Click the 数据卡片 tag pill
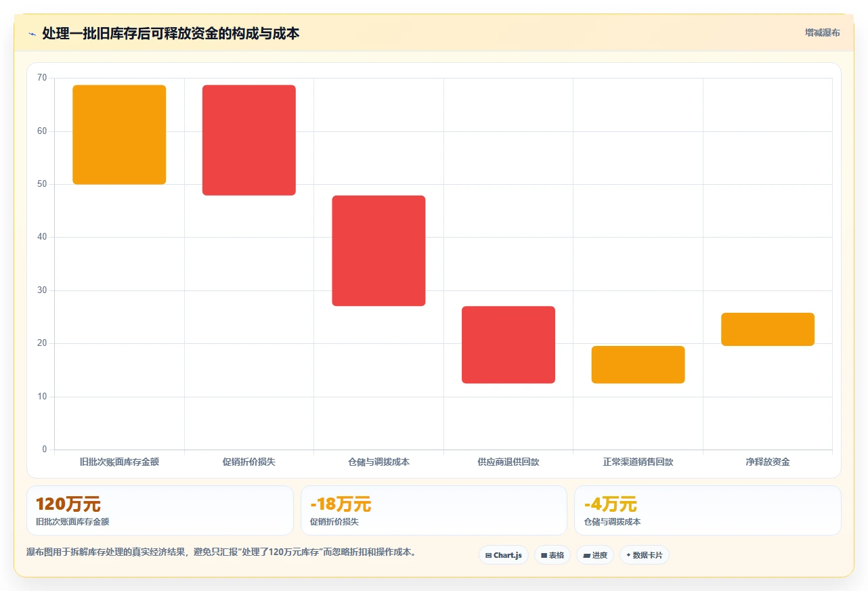Viewport: 868px width, 591px height. pos(645,555)
